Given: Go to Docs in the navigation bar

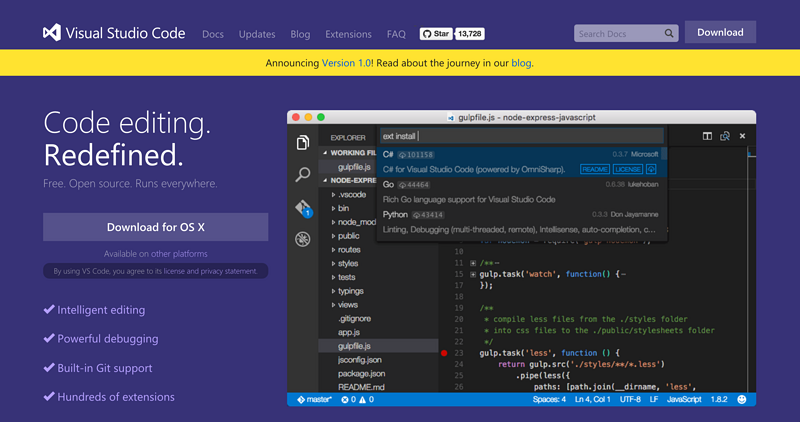Looking at the screenshot, I should coord(213,34).
